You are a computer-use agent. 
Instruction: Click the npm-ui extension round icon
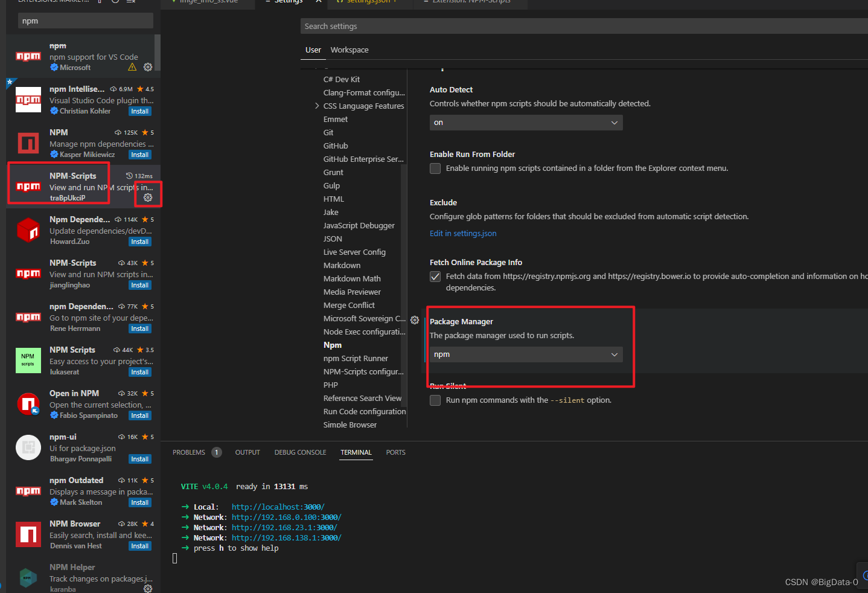(x=28, y=447)
